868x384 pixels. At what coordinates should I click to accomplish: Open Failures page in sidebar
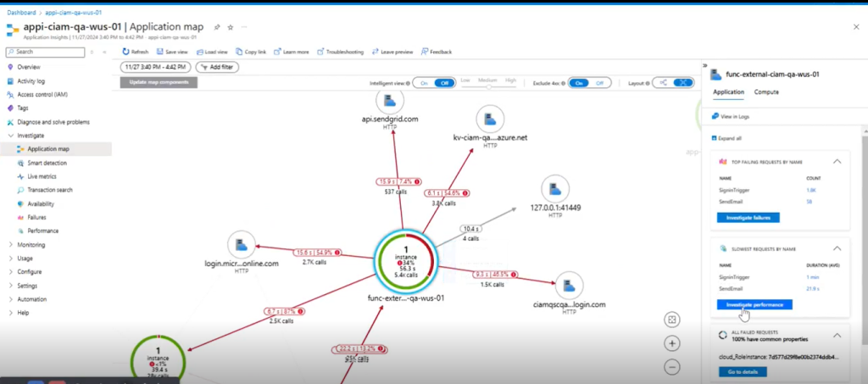36,218
